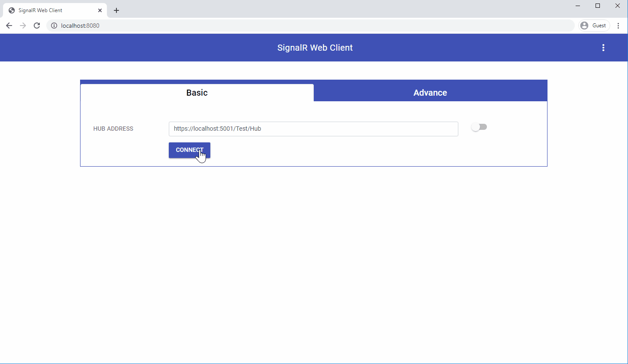
Task: Switch to the Basic tab
Action: [197, 93]
